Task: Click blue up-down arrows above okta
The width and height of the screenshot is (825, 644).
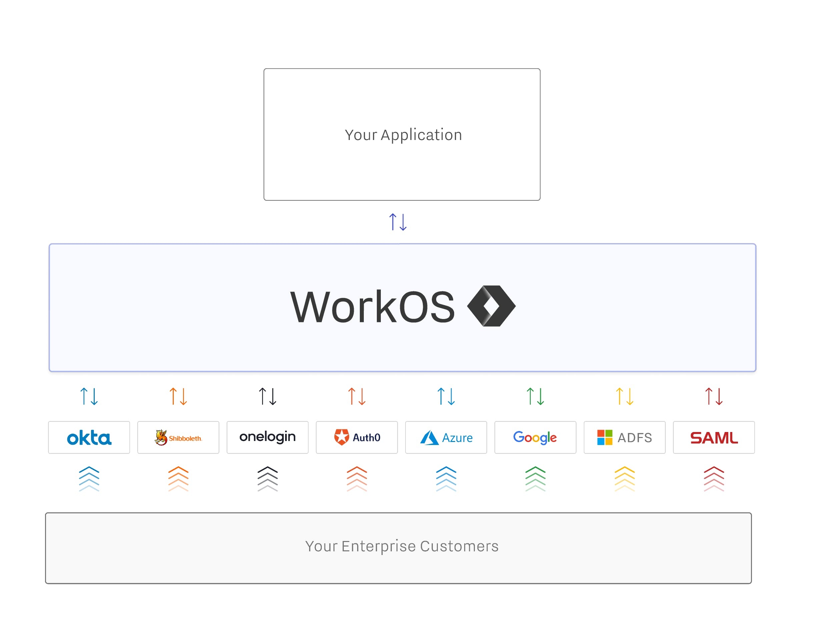Action: (x=89, y=396)
